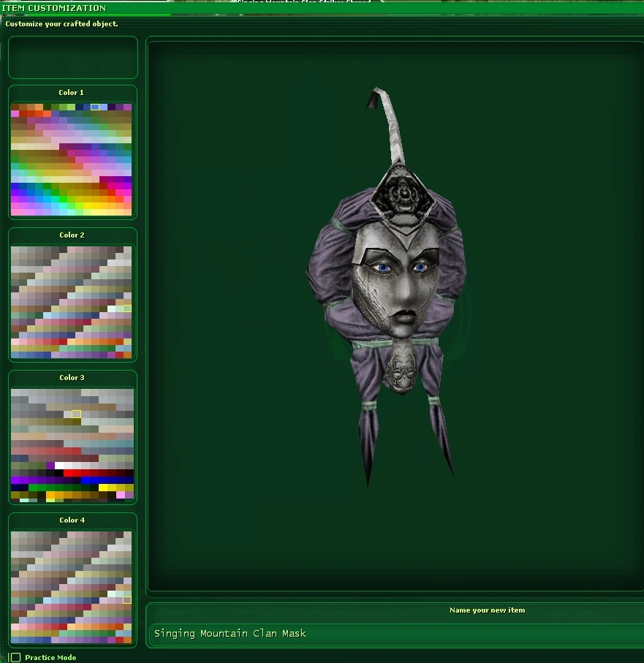Click the highlighted tan swatch in Color 3
Viewport: 644px width, 663px height.
click(76, 414)
